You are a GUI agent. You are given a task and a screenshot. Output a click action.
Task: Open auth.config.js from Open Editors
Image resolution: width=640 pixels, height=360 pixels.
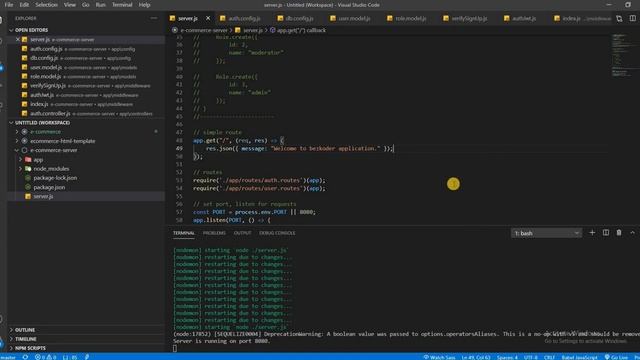(46, 49)
